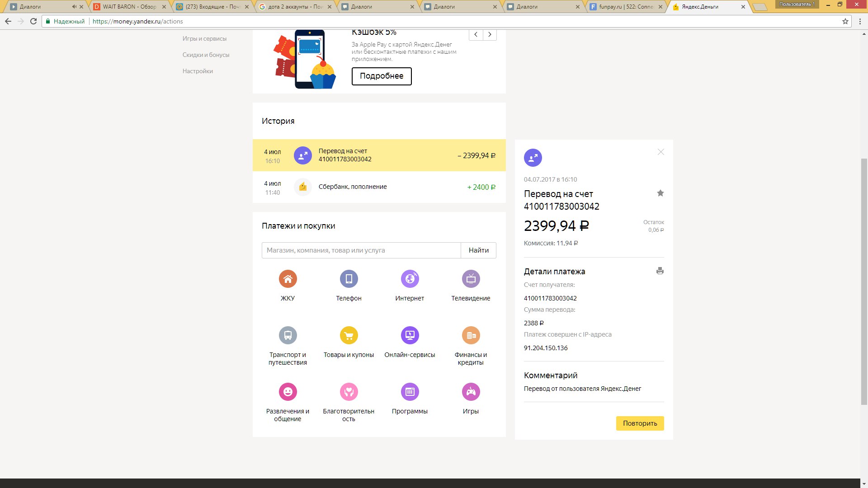
Task: Show the previous promo banner slide
Action: [x=476, y=34]
